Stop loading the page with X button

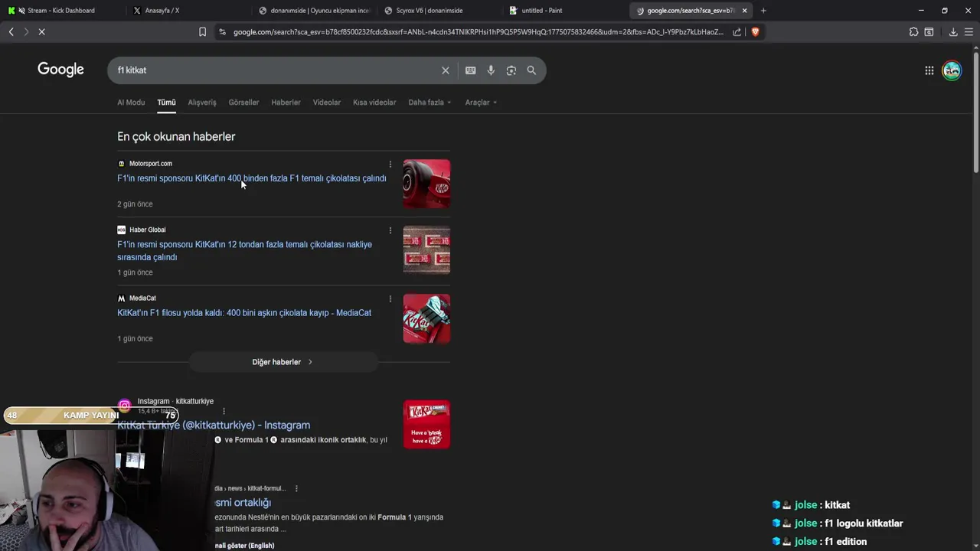pyautogui.click(x=41, y=32)
